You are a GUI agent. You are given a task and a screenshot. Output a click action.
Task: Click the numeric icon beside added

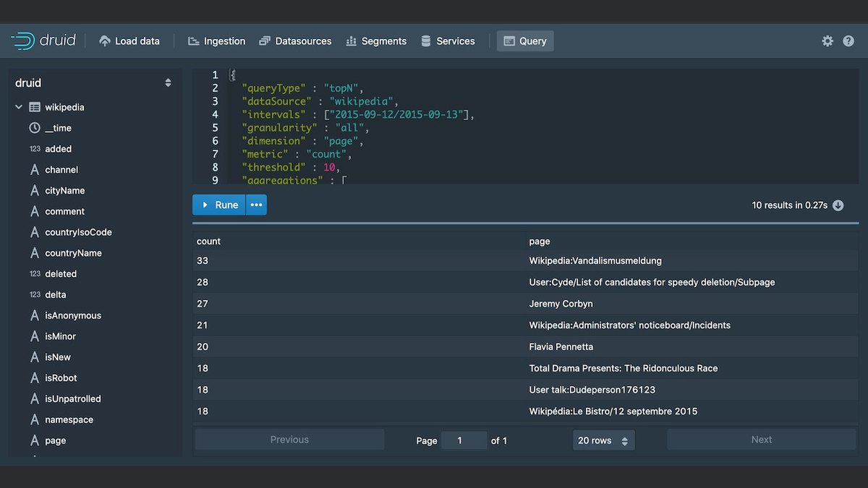click(35, 149)
